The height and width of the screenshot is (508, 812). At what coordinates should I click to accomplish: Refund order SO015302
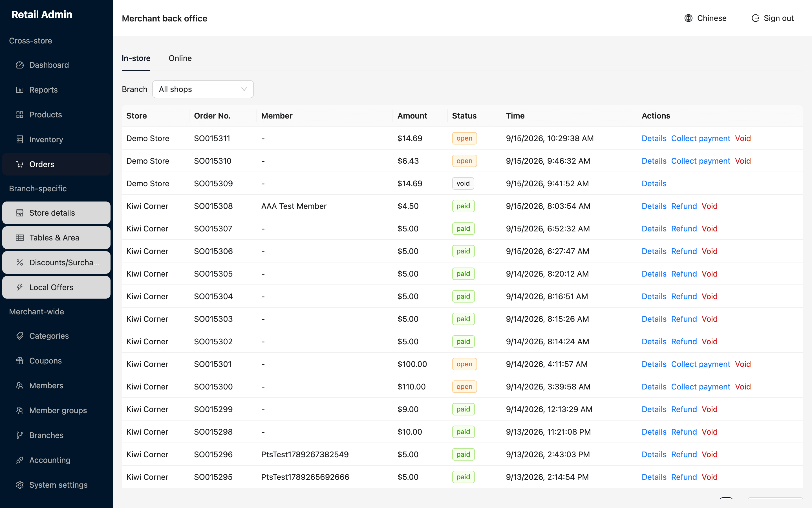click(684, 342)
